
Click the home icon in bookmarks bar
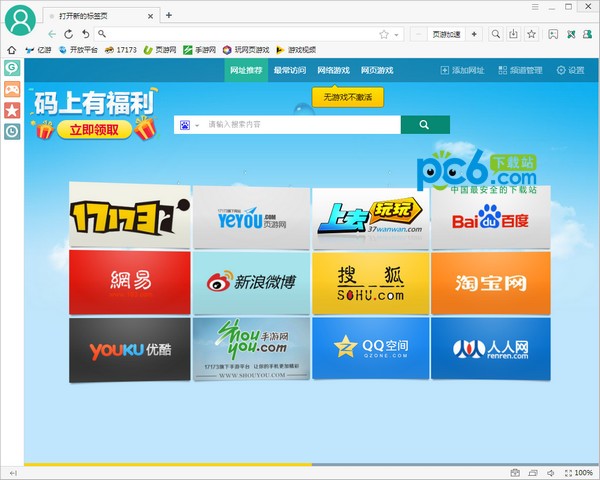tap(12, 50)
